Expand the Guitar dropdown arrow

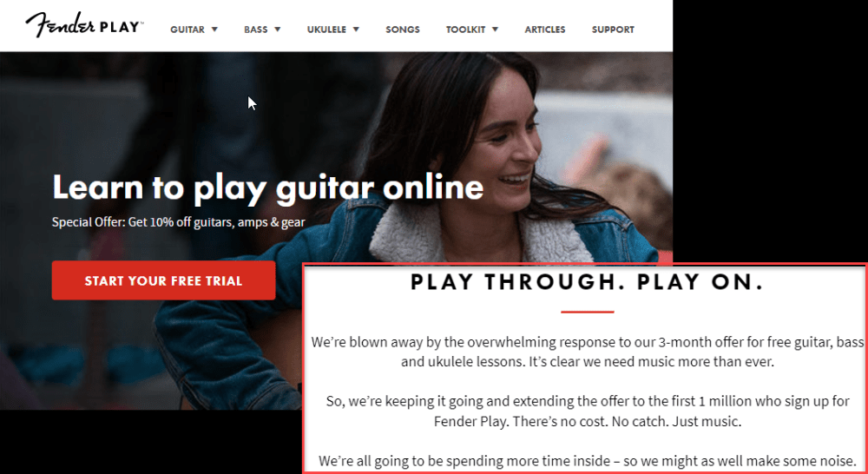pyautogui.click(x=214, y=30)
